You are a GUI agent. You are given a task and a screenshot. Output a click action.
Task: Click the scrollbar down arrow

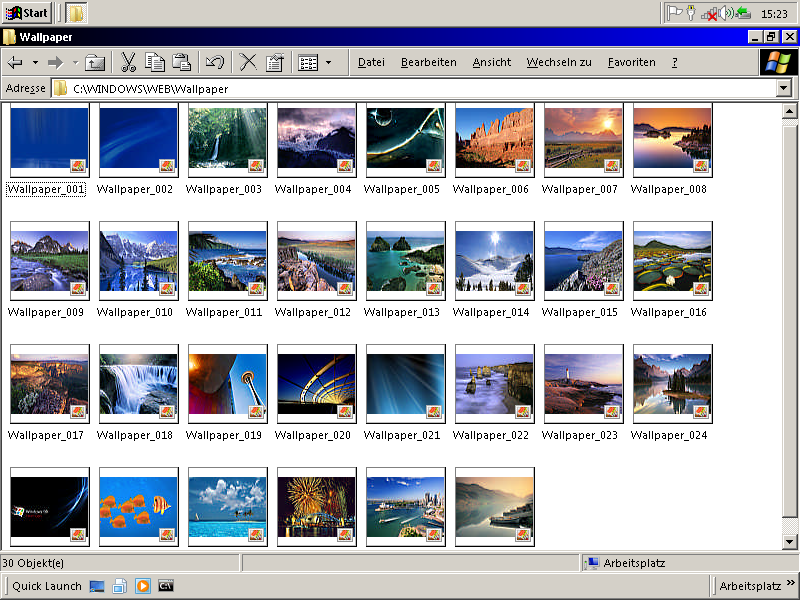tap(789, 541)
